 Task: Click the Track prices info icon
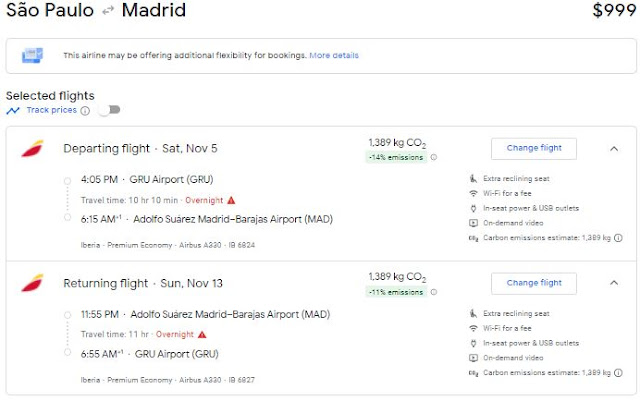(85, 111)
